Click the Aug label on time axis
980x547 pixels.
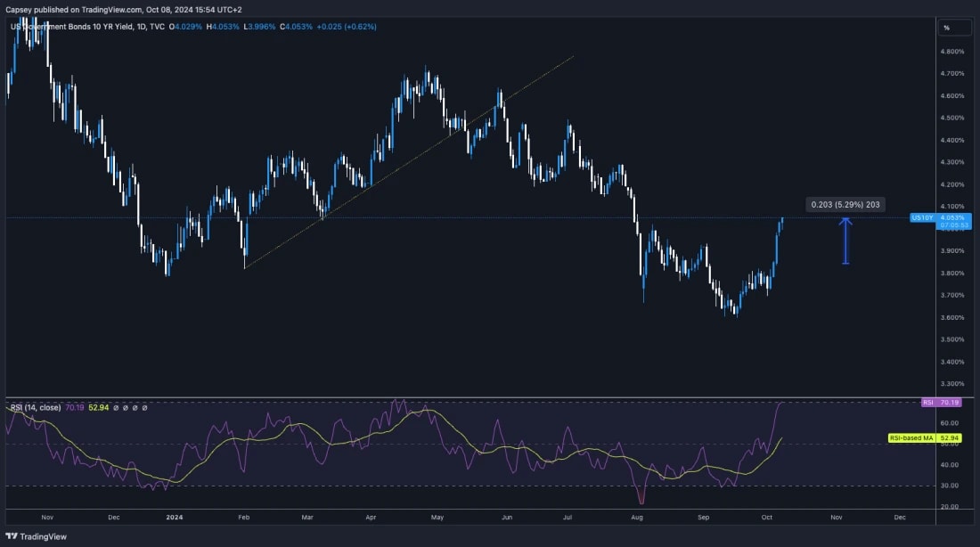636,516
